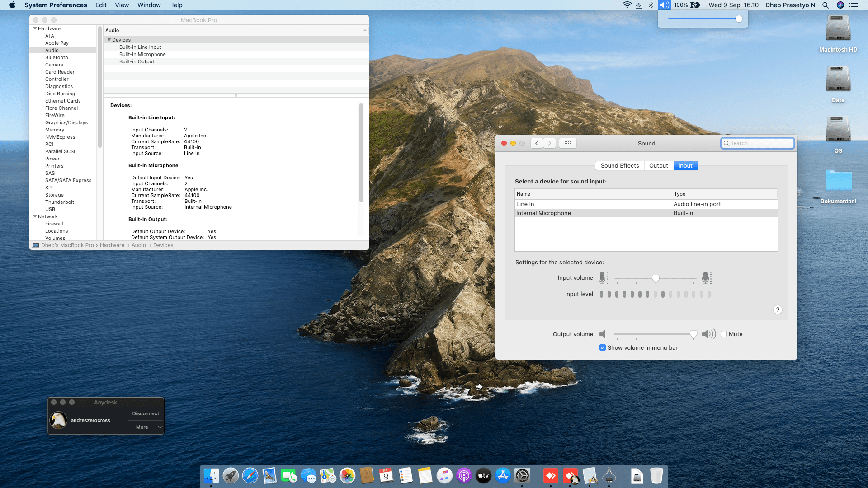Image resolution: width=868 pixels, height=488 pixels.
Task: Open Safari from the dock
Action: pyautogui.click(x=250, y=475)
